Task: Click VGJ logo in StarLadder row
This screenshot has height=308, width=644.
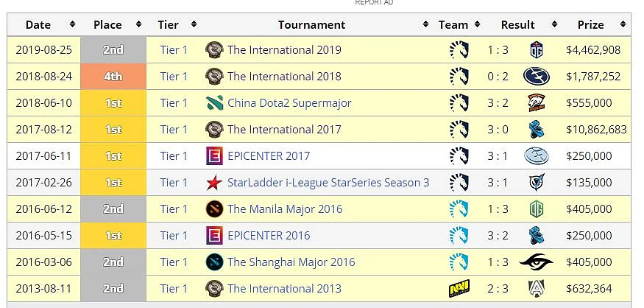Action: point(537,182)
